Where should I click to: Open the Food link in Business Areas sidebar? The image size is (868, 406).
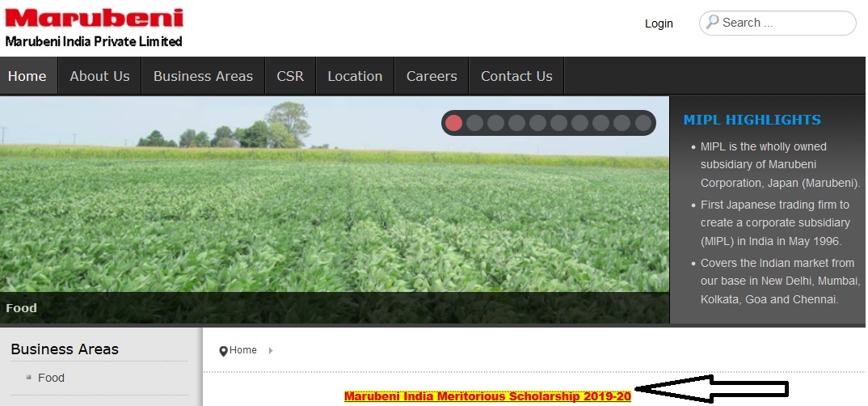(52, 378)
